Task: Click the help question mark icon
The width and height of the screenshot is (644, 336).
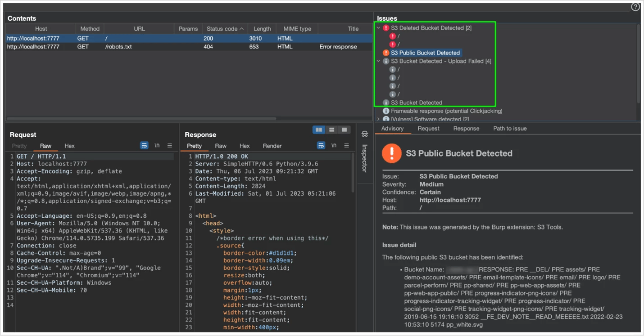Action: [x=635, y=7]
